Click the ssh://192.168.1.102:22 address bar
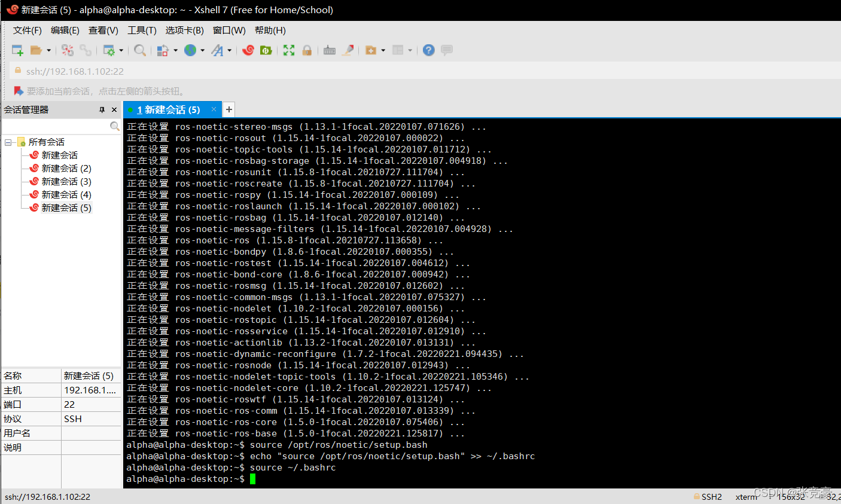The height and width of the screenshot is (504, 841). tap(425, 71)
